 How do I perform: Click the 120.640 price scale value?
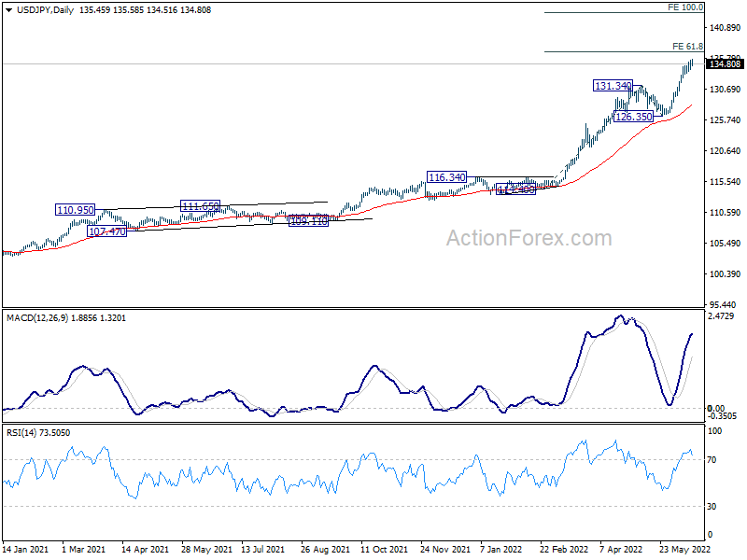click(726, 151)
